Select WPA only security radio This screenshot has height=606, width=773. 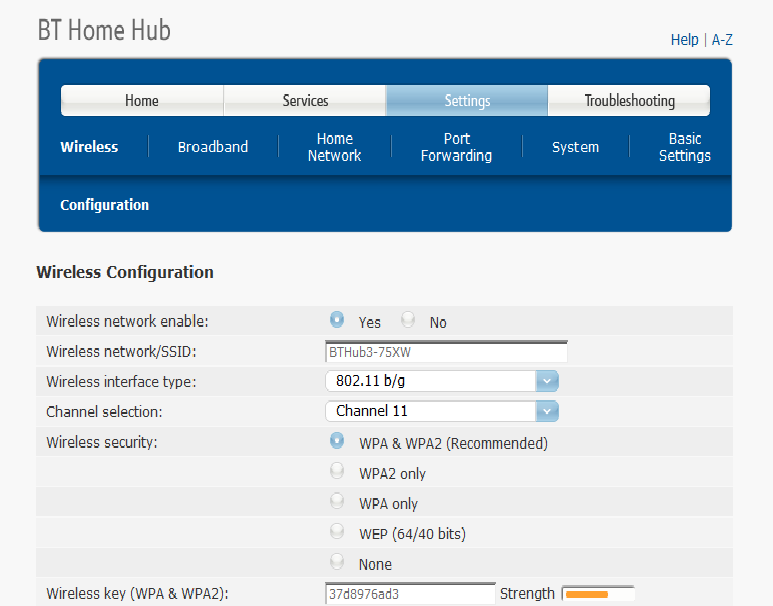337,501
